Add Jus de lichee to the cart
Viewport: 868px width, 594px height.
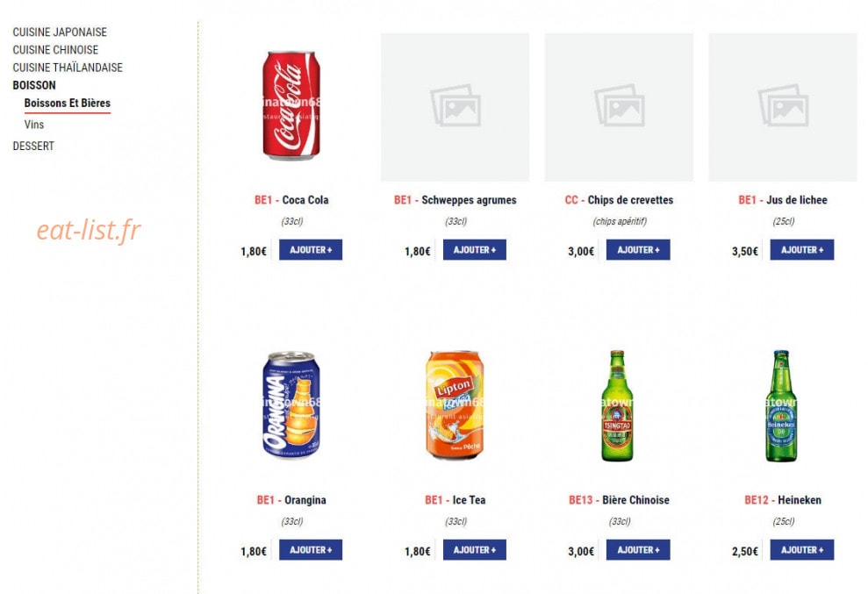point(802,250)
